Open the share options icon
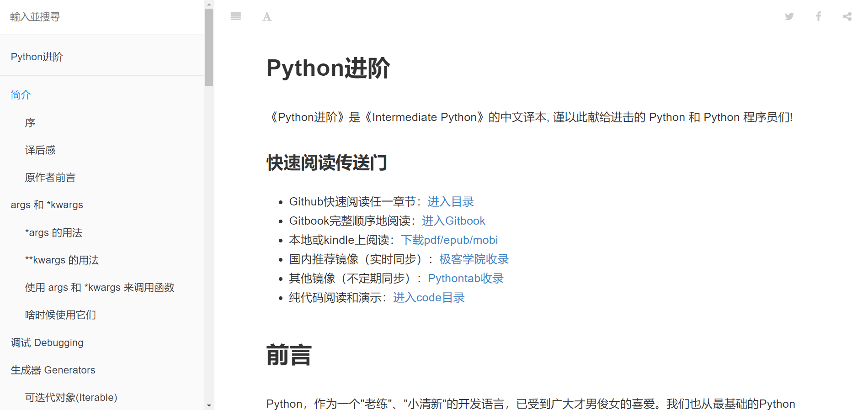The width and height of the screenshot is (868, 410). (x=847, y=16)
